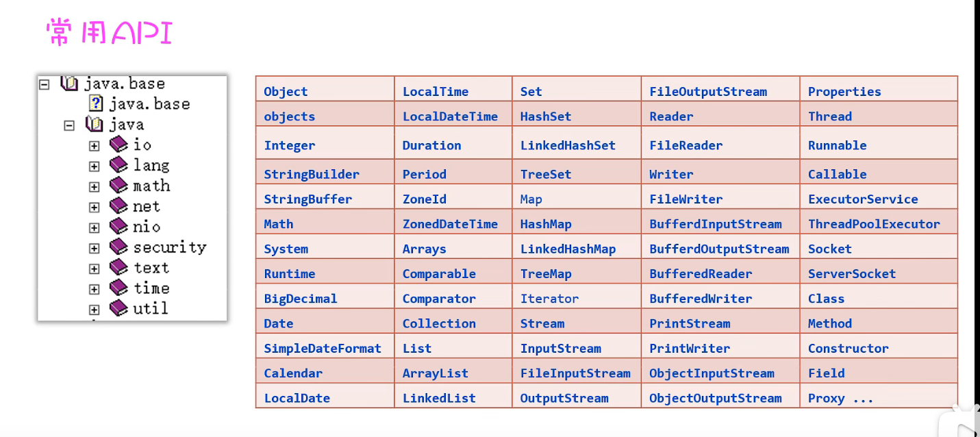Expand the io package plus box

(x=94, y=146)
